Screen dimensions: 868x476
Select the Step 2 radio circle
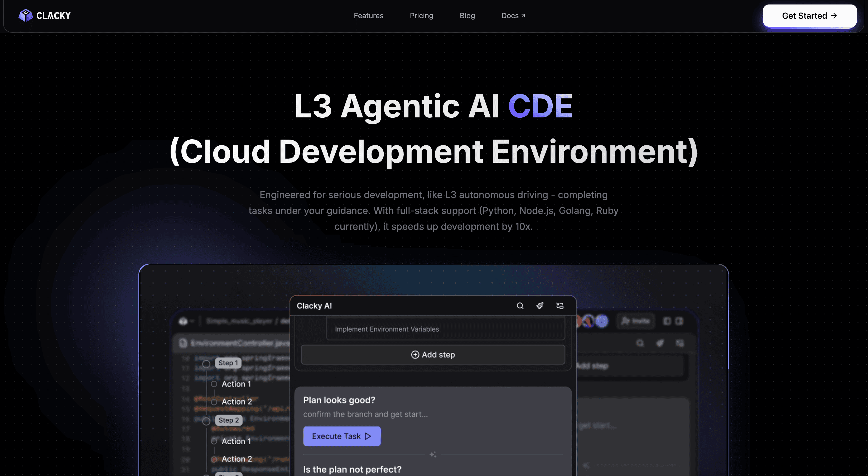[206, 421]
